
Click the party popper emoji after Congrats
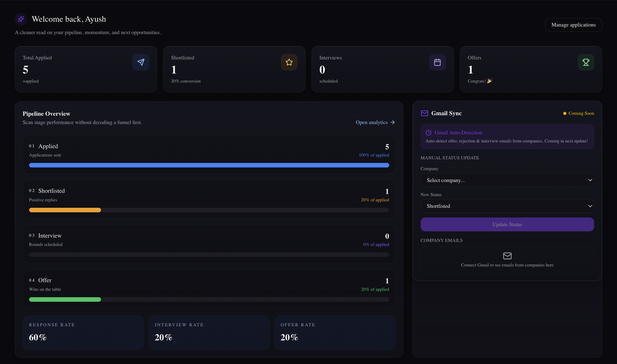(489, 81)
